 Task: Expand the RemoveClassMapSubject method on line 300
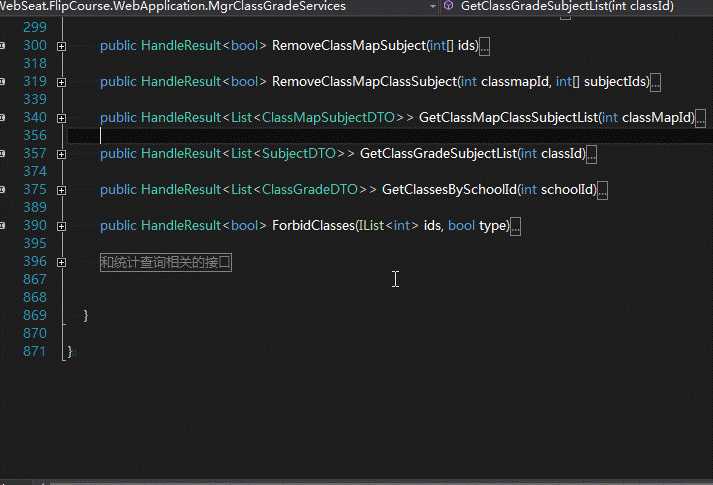(61, 46)
